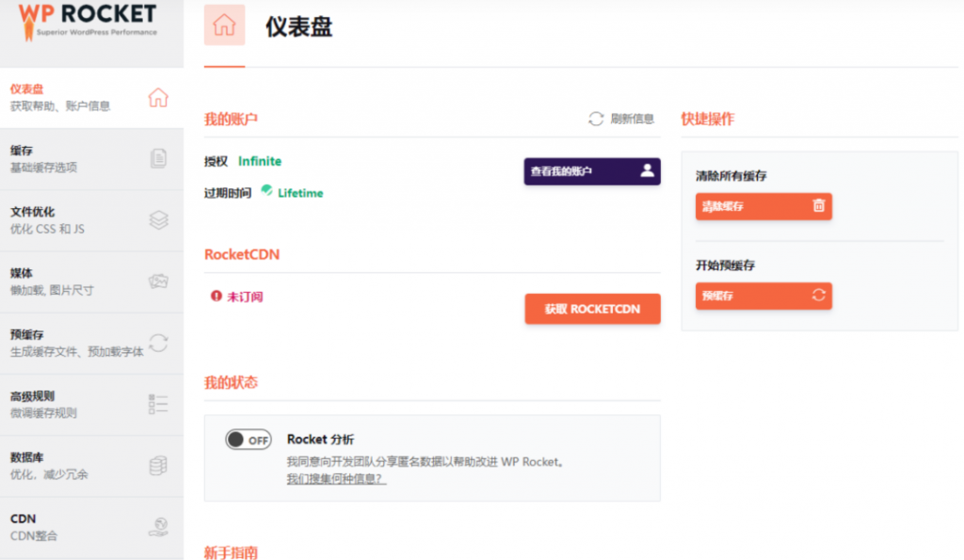The height and width of the screenshot is (560, 964).
Task: Open the 缓存 sidebar menu item
Action: coord(91,159)
